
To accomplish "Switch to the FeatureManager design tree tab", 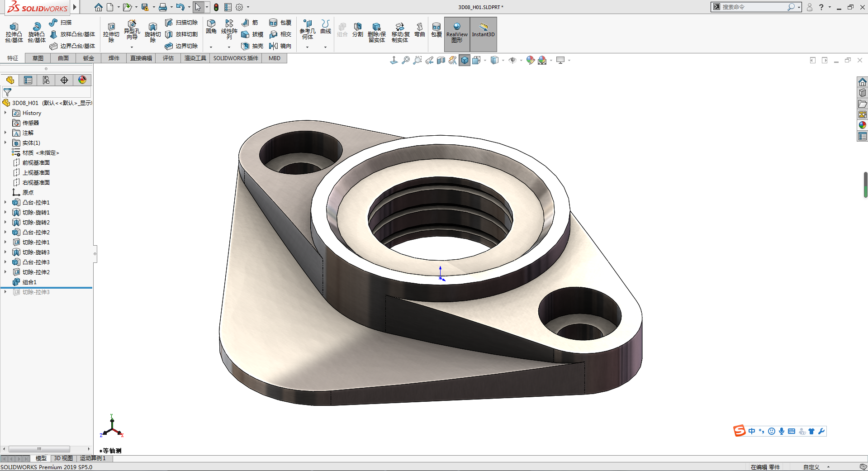I will 10,80.
